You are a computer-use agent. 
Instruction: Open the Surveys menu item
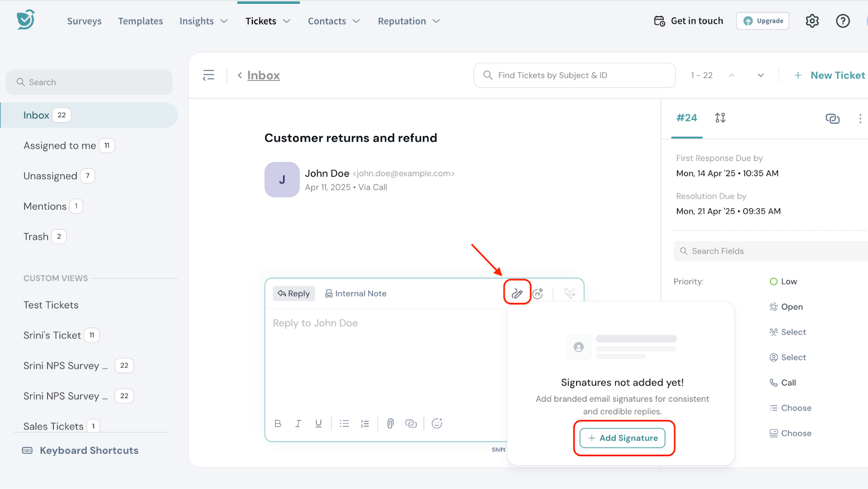84,21
